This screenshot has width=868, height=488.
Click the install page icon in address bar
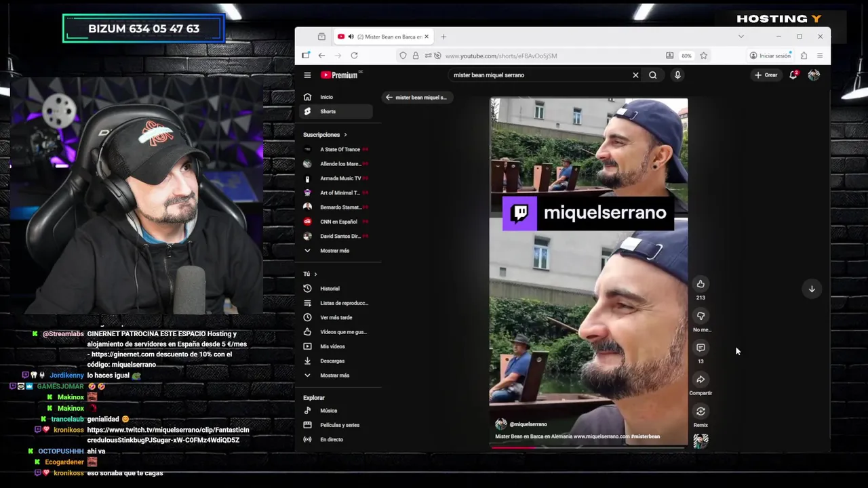point(669,56)
